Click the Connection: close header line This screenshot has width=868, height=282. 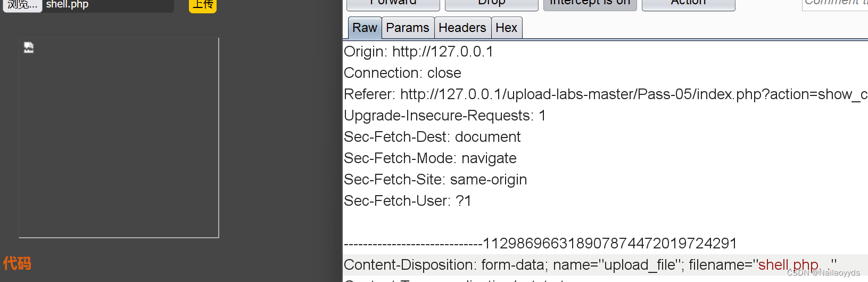point(402,73)
